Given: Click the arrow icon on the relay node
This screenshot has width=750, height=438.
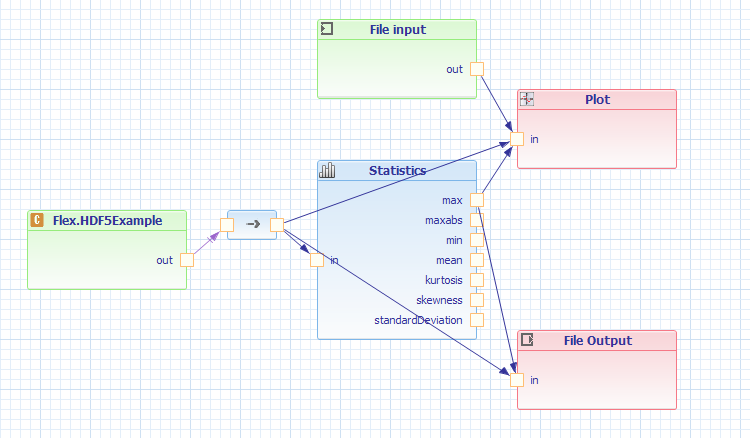Looking at the screenshot, I should pyautogui.click(x=252, y=224).
